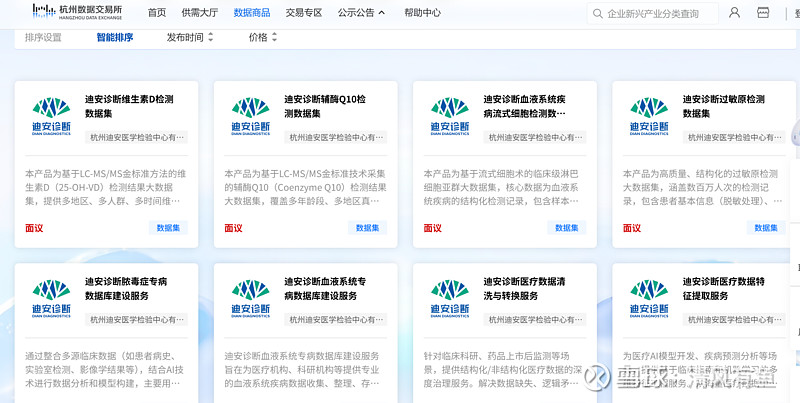
Task: Open the shopping cart icon in header
Action: (x=763, y=13)
